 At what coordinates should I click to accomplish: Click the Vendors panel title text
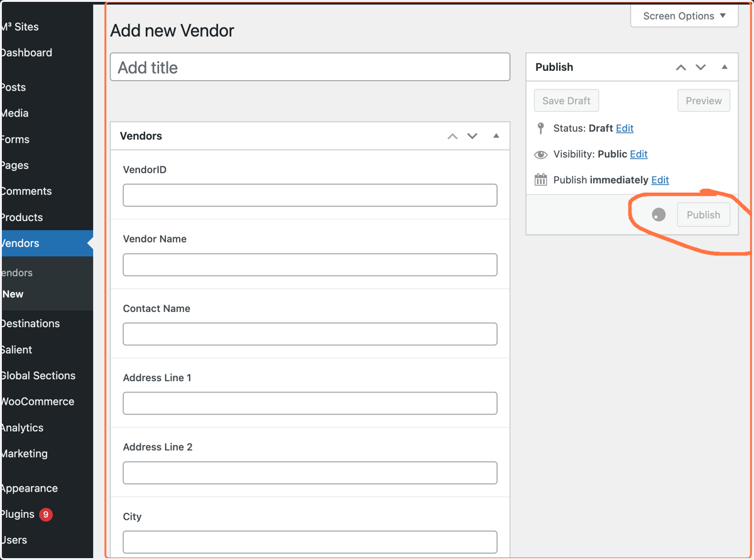tap(141, 136)
